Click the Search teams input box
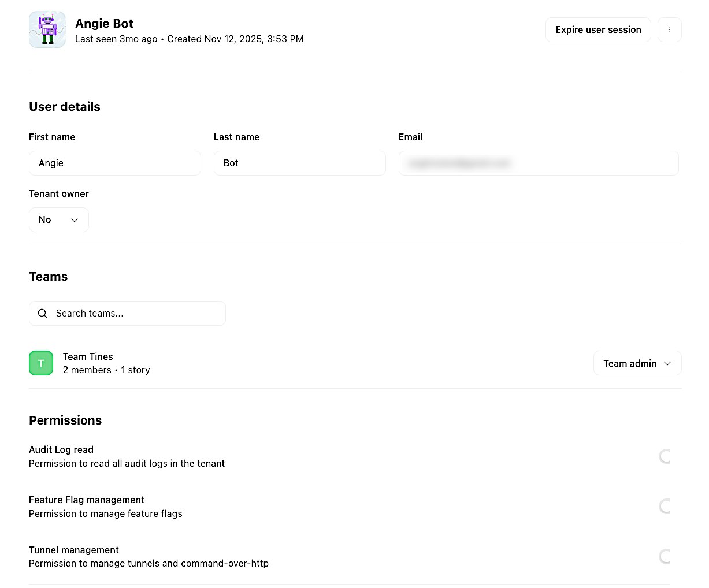The image size is (709, 588). [136, 313]
